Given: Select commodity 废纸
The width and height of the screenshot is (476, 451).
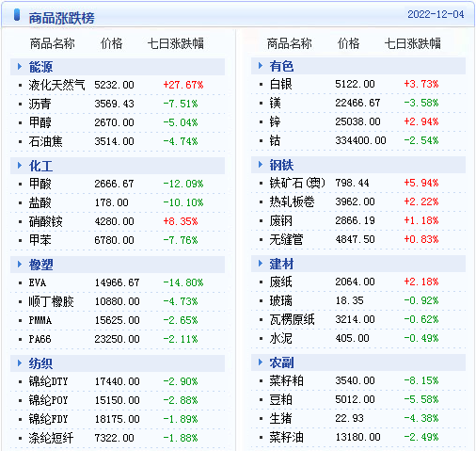Looking at the screenshot, I should tap(280, 282).
